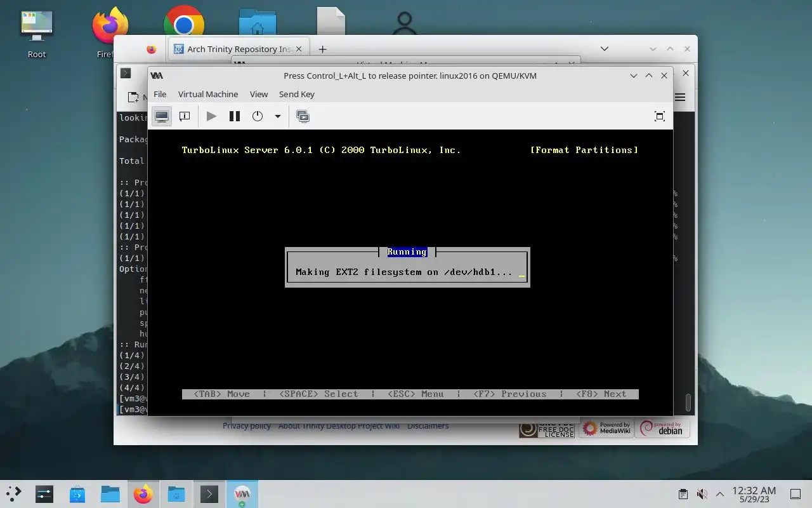The width and height of the screenshot is (812, 508).
Task: Click the Run virtual machine play button
Action: [212, 116]
